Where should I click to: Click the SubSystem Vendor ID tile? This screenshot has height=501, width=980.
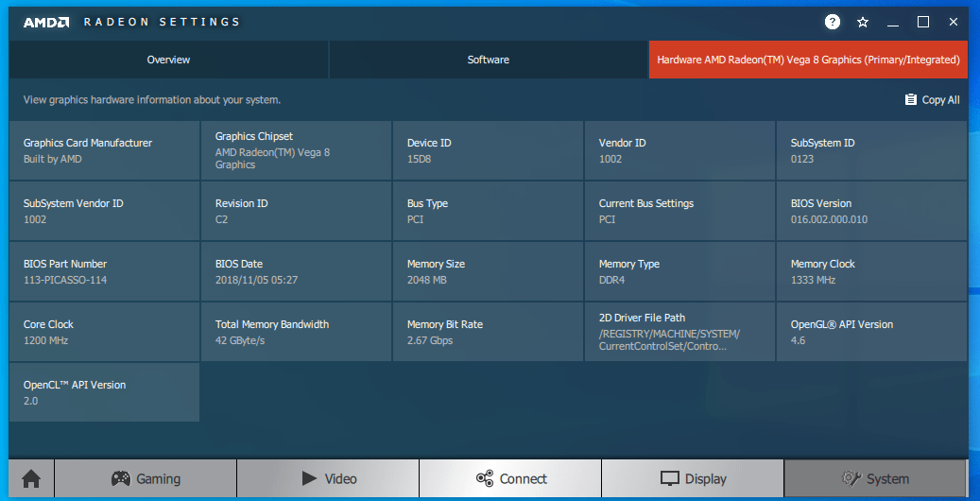pyautogui.click(x=104, y=211)
